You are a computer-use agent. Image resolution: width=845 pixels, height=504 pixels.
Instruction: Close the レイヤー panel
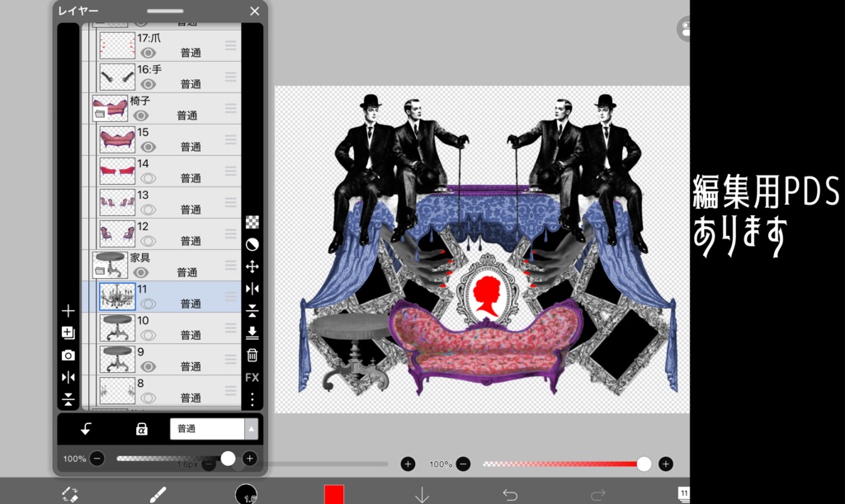[255, 11]
